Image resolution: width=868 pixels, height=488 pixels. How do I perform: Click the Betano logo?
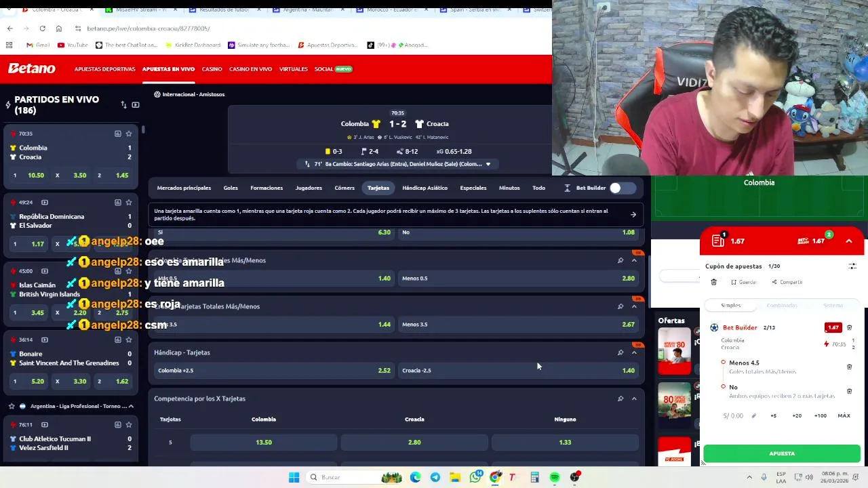(31, 68)
